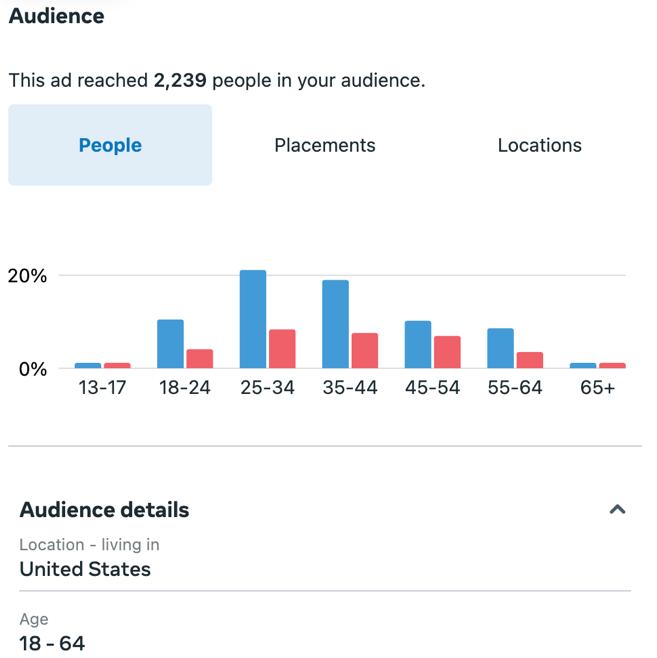
Task: Click the Audience details heading
Action: pyautogui.click(x=104, y=510)
